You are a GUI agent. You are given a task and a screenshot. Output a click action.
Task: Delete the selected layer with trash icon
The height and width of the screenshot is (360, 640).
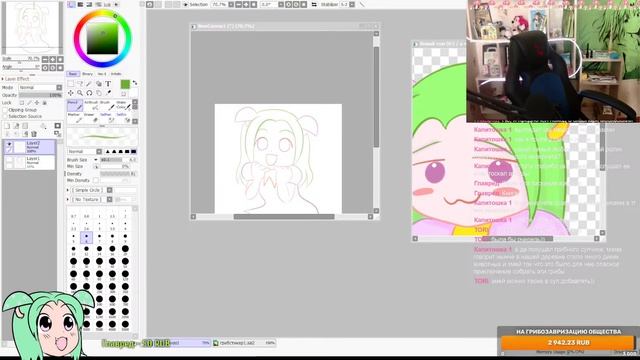point(34,133)
